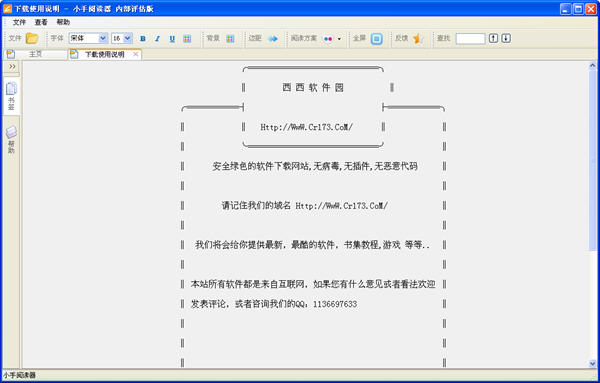Screen dimensions: 600x383
Task: Select the 下载使用说明 tab
Action: (x=104, y=54)
